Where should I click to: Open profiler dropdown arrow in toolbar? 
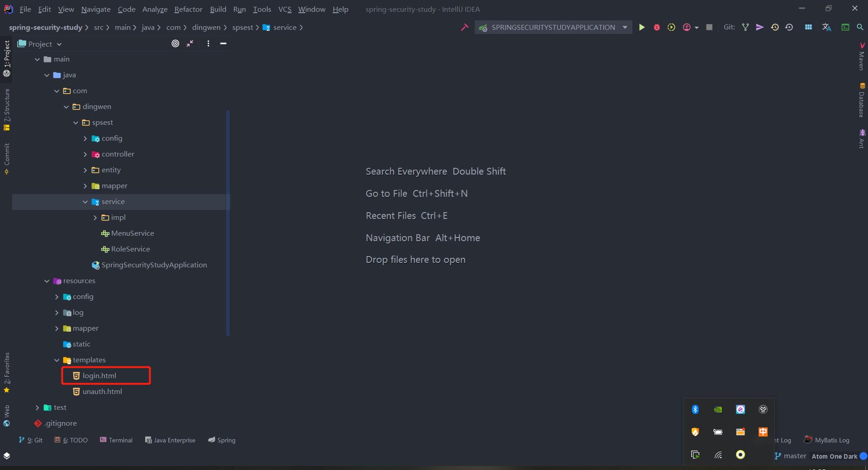(x=697, y=28)
